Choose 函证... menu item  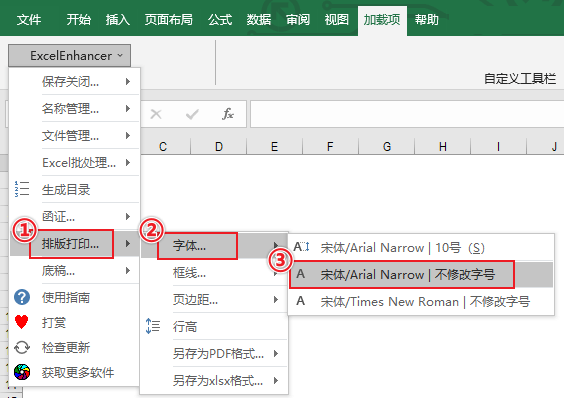tap(74, 216)
